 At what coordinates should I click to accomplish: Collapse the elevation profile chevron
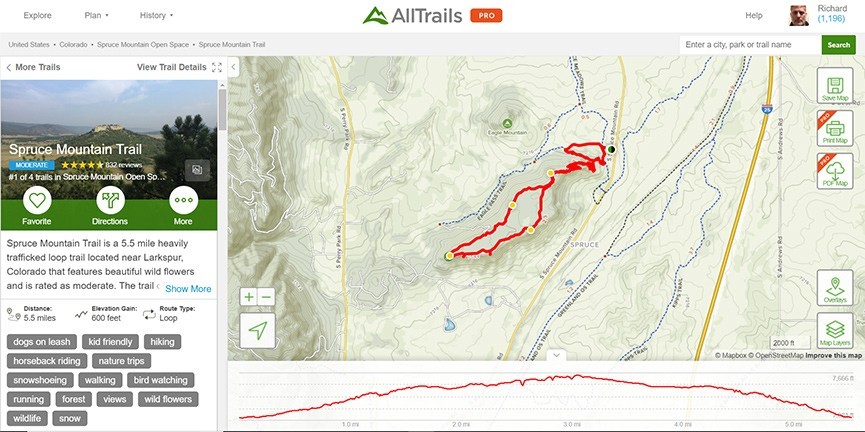point(556,355)
